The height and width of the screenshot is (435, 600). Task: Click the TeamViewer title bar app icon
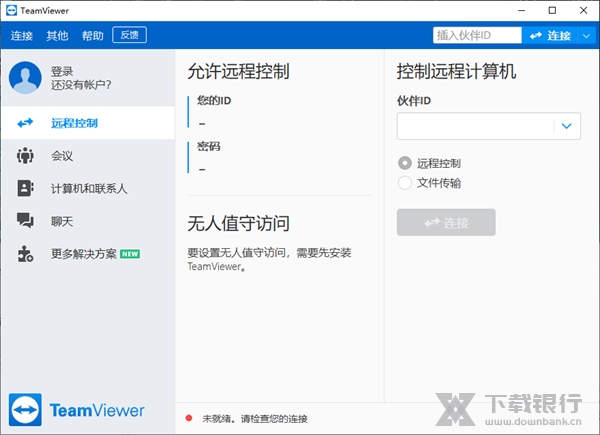pyautogui.click(x=11, y=10)
